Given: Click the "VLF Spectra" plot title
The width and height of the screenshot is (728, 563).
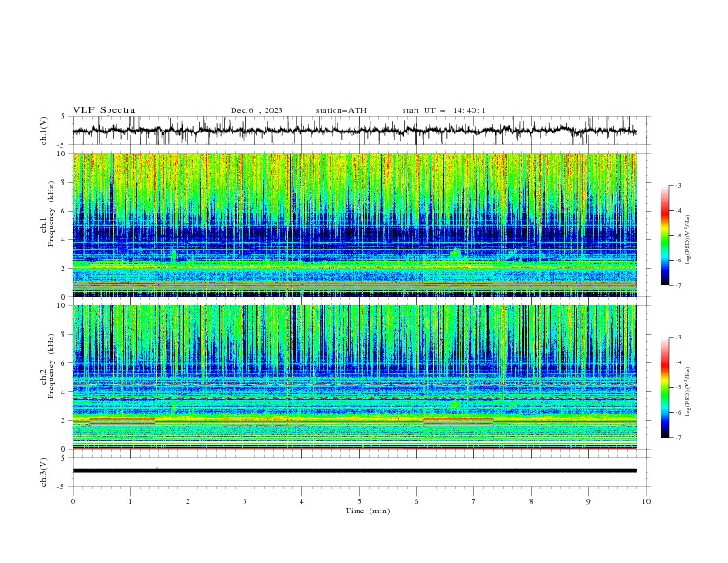Looking at the screenshot, I should tap(104, 110).
